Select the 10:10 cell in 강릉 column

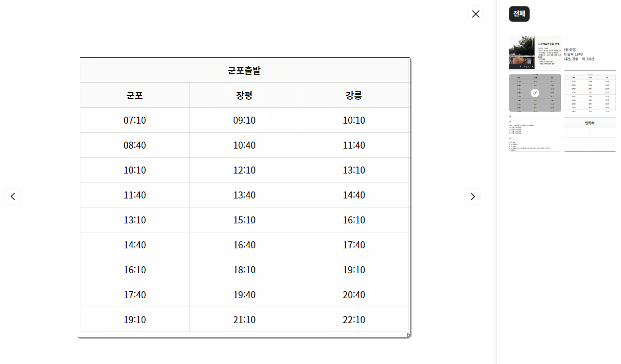(354, 120)
